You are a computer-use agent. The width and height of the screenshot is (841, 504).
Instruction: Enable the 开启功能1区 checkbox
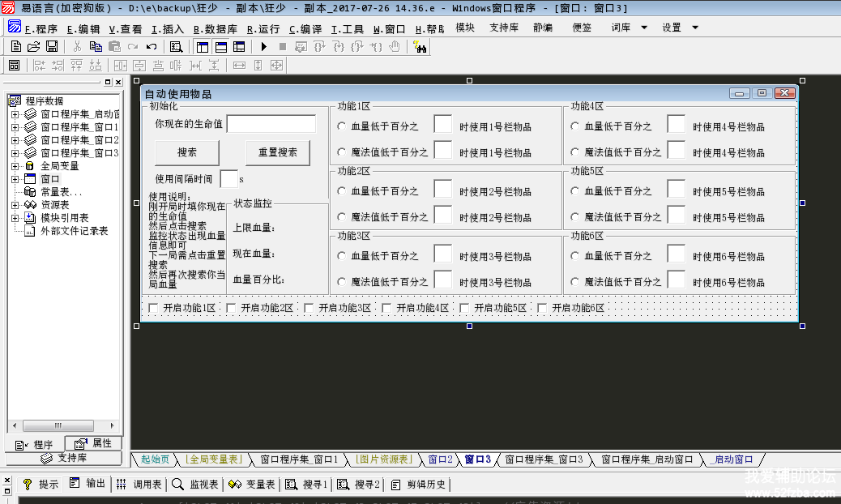153,308
